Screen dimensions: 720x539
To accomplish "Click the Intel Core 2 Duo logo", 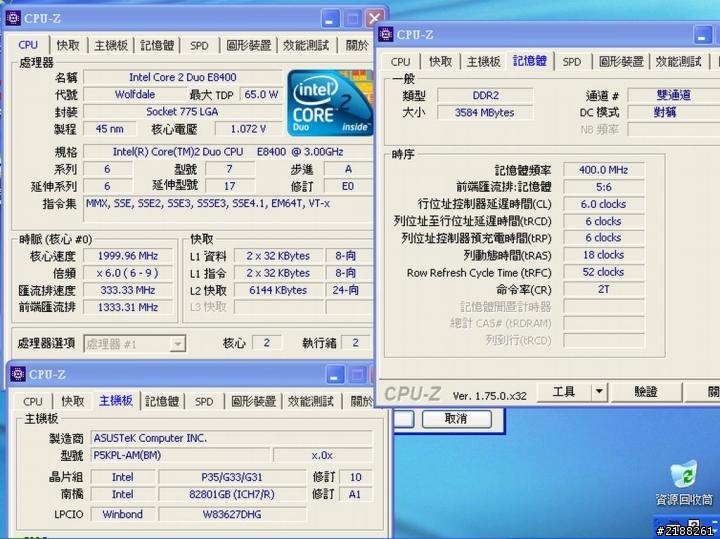I will pyautogui.click(x=329, y=103).
